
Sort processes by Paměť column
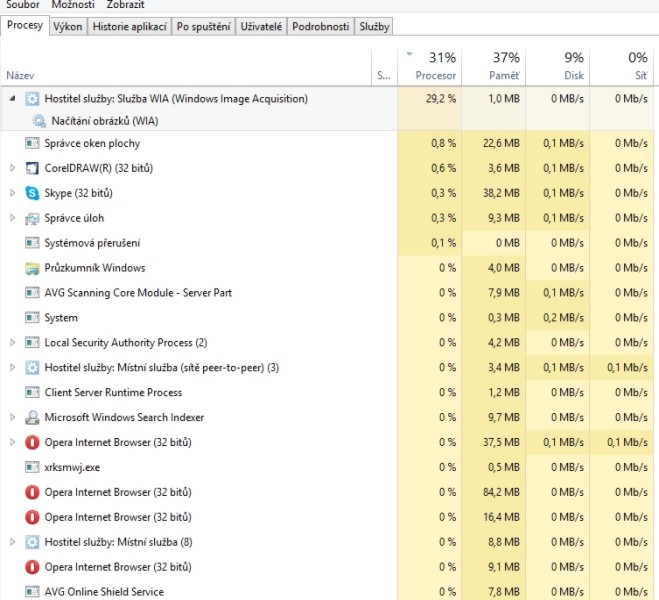point(493,66)
